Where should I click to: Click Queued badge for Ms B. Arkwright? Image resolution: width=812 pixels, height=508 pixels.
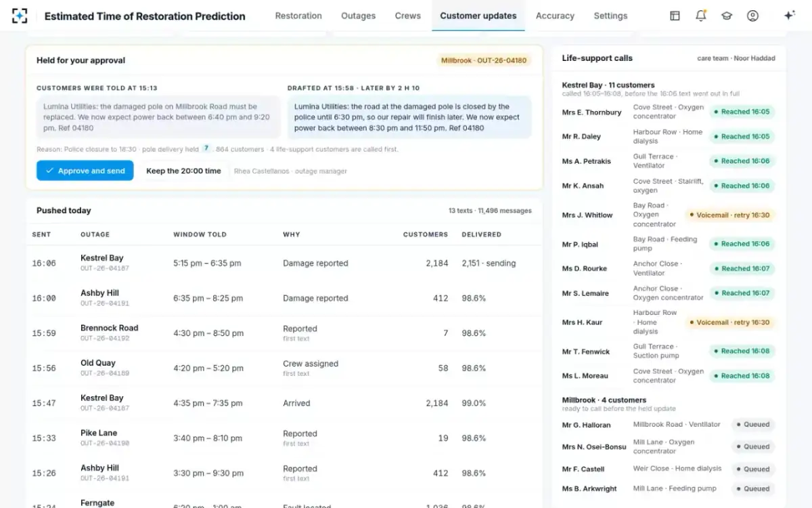752,488
